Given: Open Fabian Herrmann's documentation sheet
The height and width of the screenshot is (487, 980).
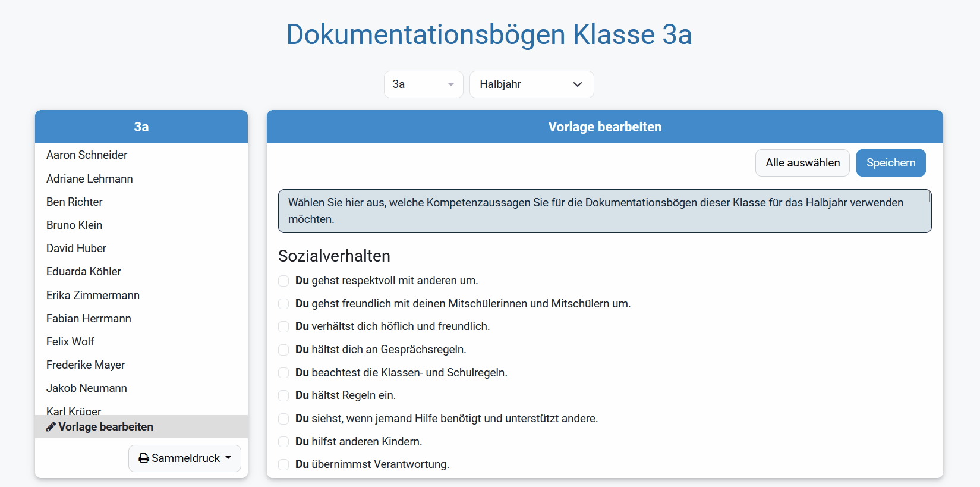Looking at the screenshot, I should tap(141, 319).
